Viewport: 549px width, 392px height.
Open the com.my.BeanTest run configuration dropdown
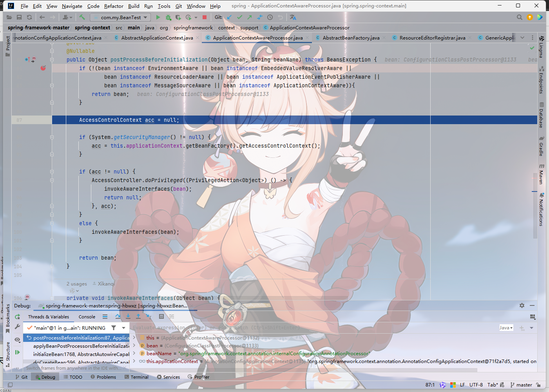(120, 17)
